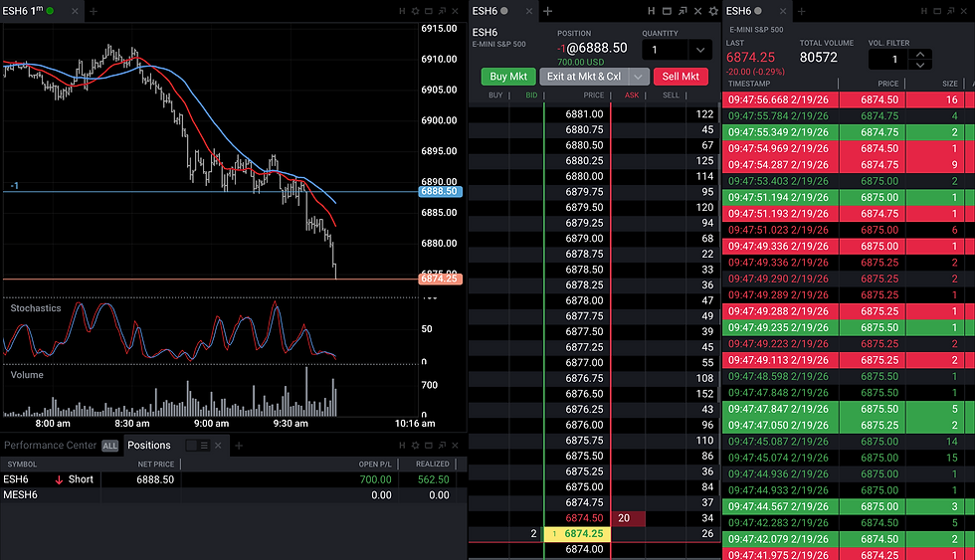Viewport: 975px width, 560px height.
Task: Click the Quantity input field
Action: [x=666, y=50]
